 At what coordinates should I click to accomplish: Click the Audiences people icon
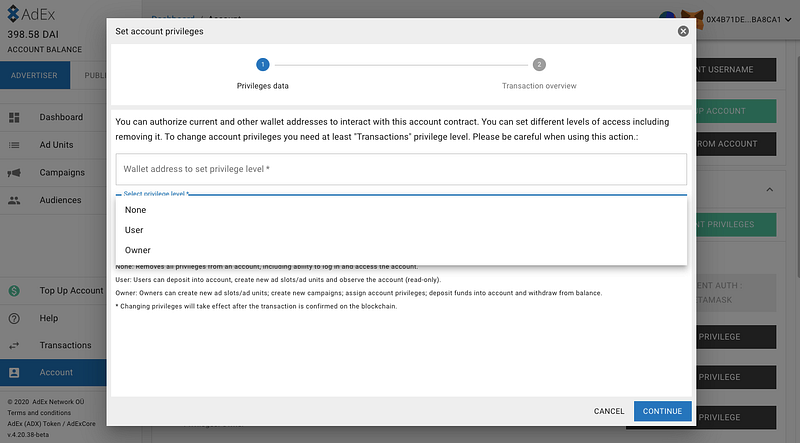[x=14, y=200]
